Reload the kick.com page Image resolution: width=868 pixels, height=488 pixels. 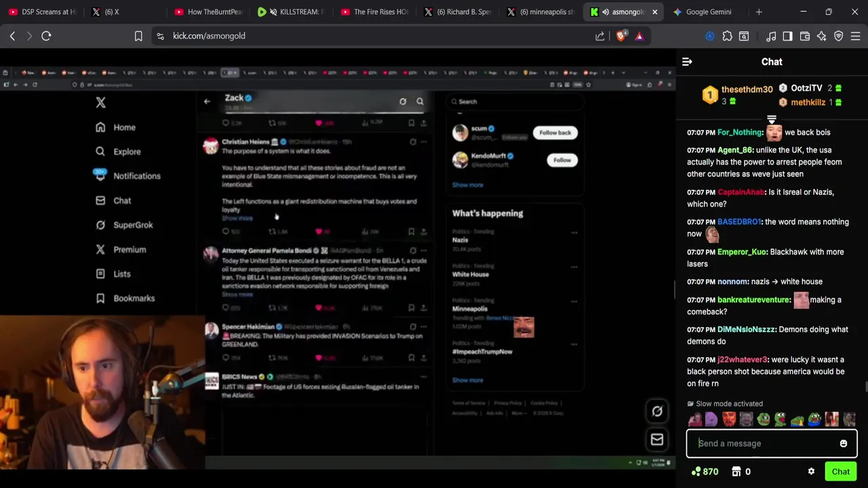click(46, 36)
